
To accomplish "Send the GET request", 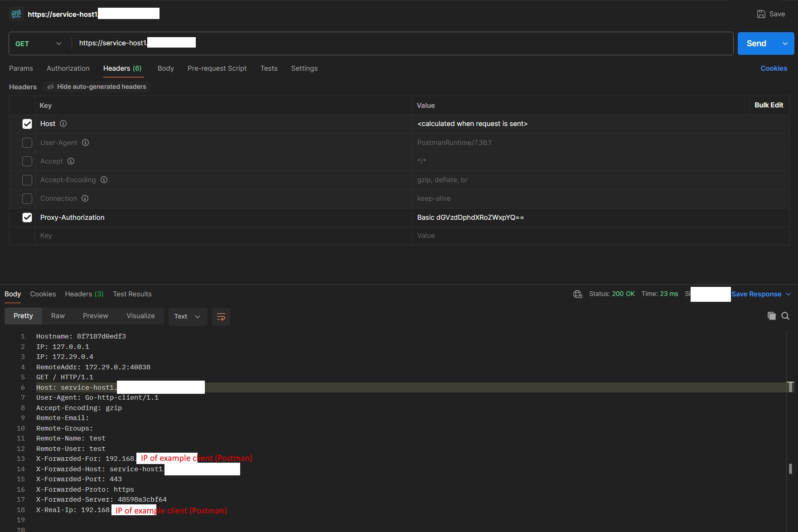I will [x=757, y=44].
